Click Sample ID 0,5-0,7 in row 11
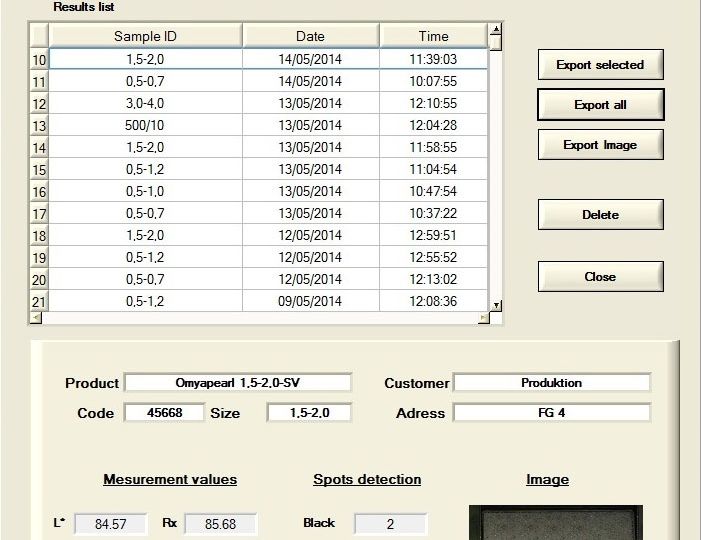701x540 pixels. (x=145, y=81)
